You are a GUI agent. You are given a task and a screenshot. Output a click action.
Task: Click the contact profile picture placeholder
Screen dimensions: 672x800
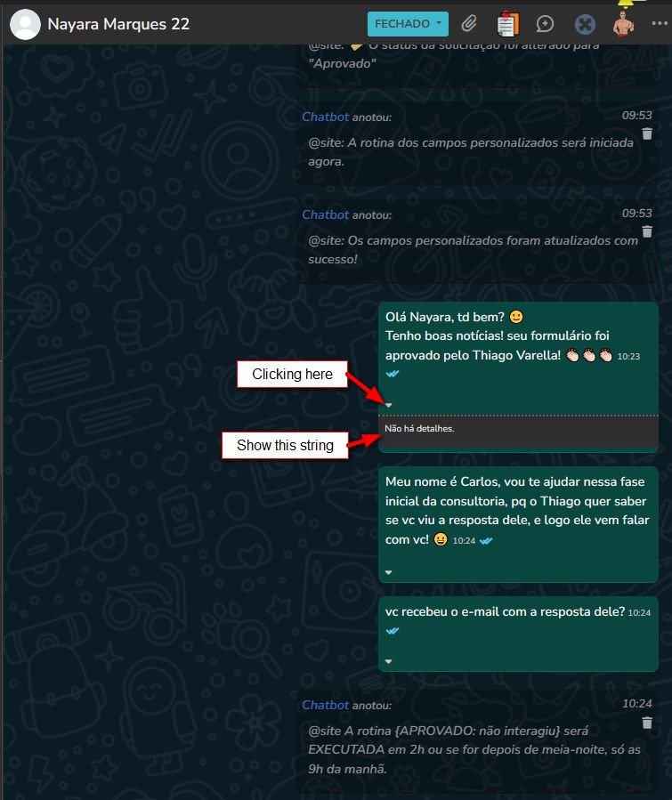pos(26,24)
